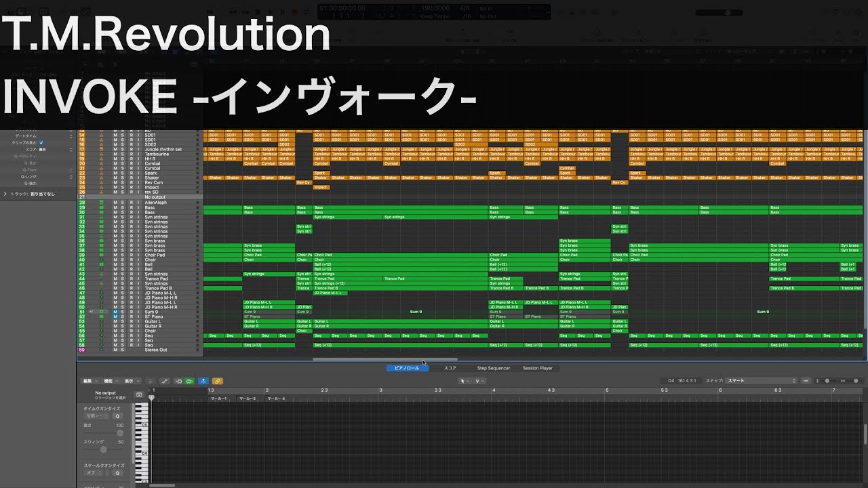This screenshot has height=488, width=868.
Task: Click the rev SD track icon
Action: click(101, 192)
